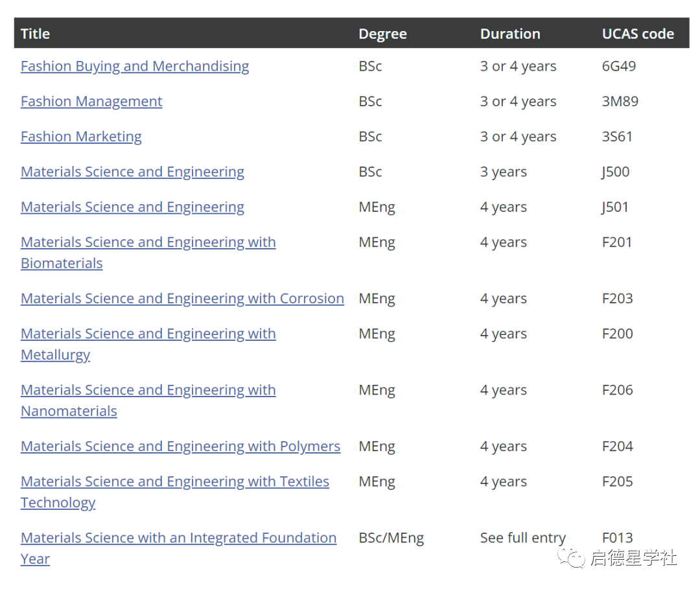Open the BSc Materials Science and Engineering link

pos(132,172)
